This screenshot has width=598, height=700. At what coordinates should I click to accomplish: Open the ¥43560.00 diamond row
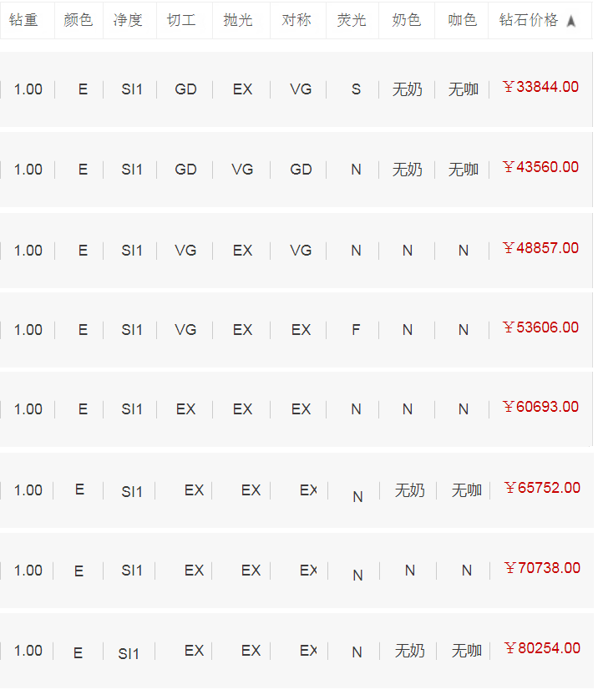(541, 167)
